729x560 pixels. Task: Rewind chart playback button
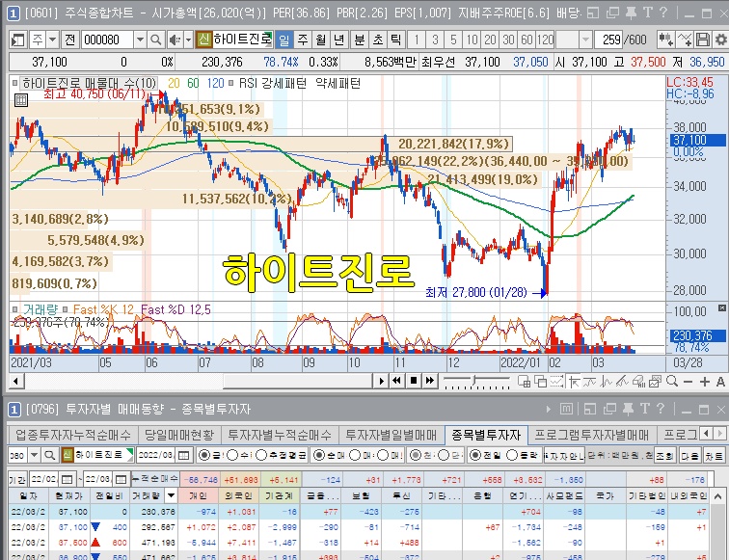click(x=396, y=381)
